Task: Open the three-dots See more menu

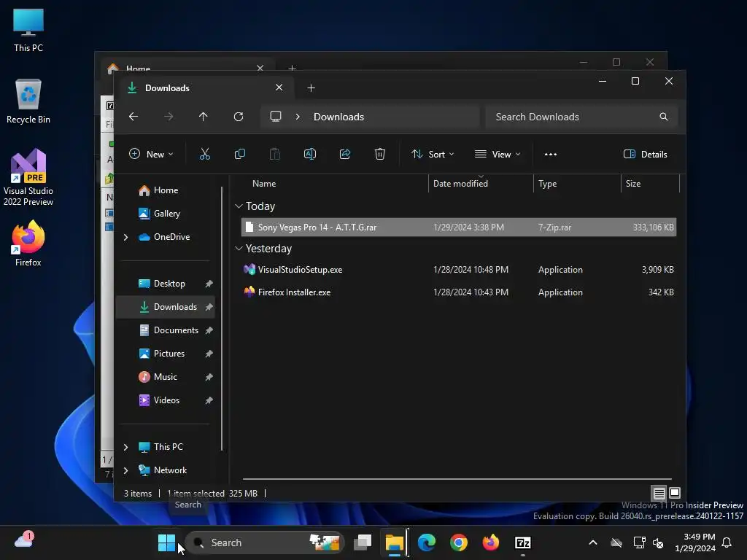Action: pyautogui.click(x=551, y=154)
